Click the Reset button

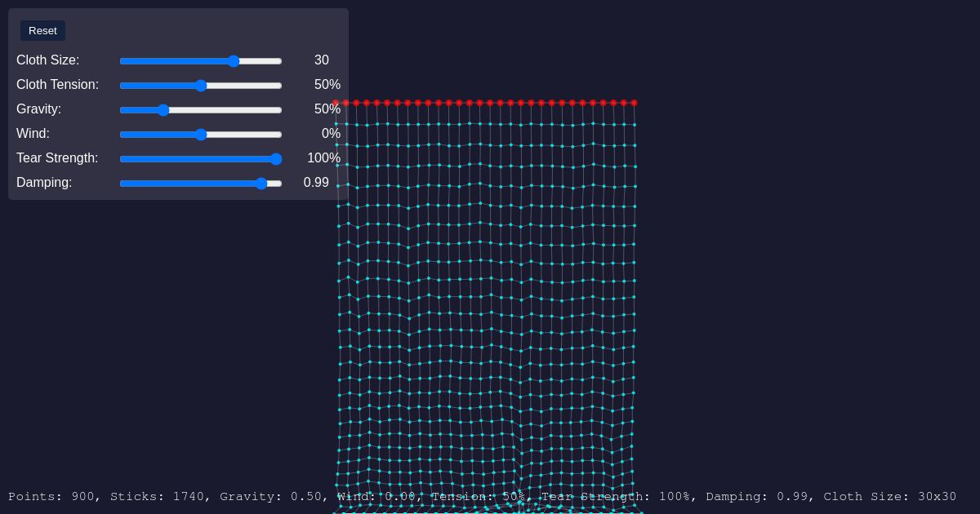[42, 31]
